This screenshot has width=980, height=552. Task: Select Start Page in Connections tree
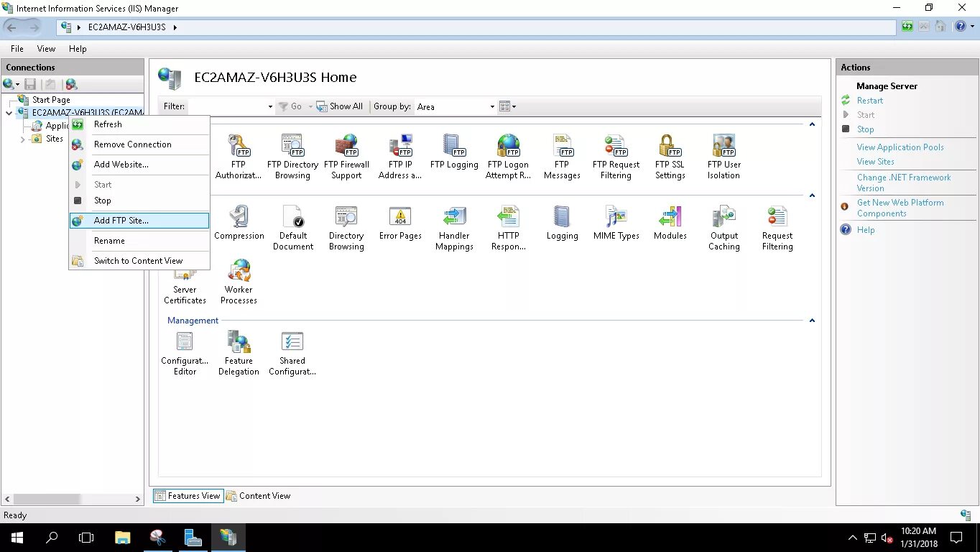click(51, 100)
